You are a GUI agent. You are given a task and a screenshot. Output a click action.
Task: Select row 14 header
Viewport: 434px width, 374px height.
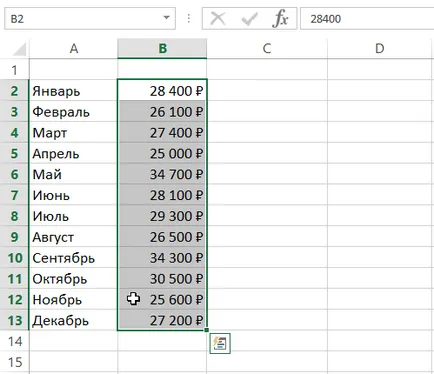[14, 341]
